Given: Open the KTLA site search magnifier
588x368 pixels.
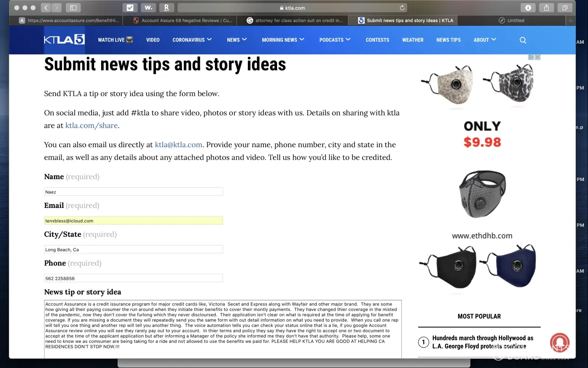Looking at the screenshot, I should [x=523, y=40].
